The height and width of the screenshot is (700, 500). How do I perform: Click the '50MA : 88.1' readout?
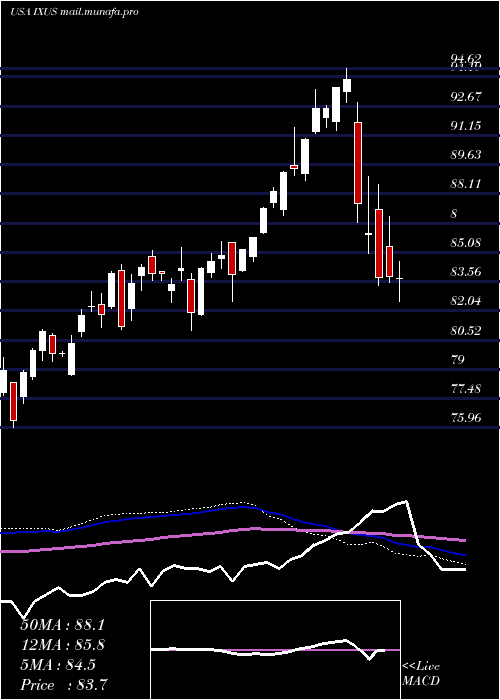62,625
